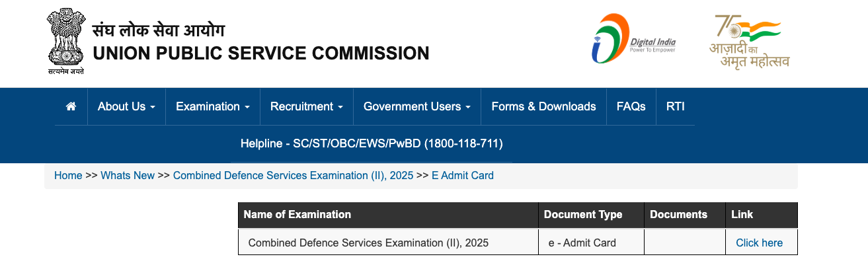The image size is (868, 269).
Task: Open Forms & Downloads menu item
Action: coord(543,106)
